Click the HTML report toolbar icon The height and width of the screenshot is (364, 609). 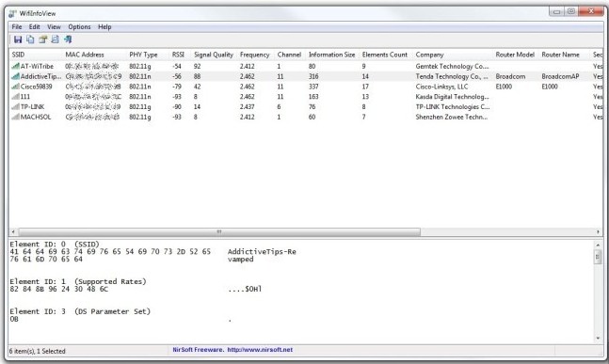pyautogui.click(x=56, y=40)
